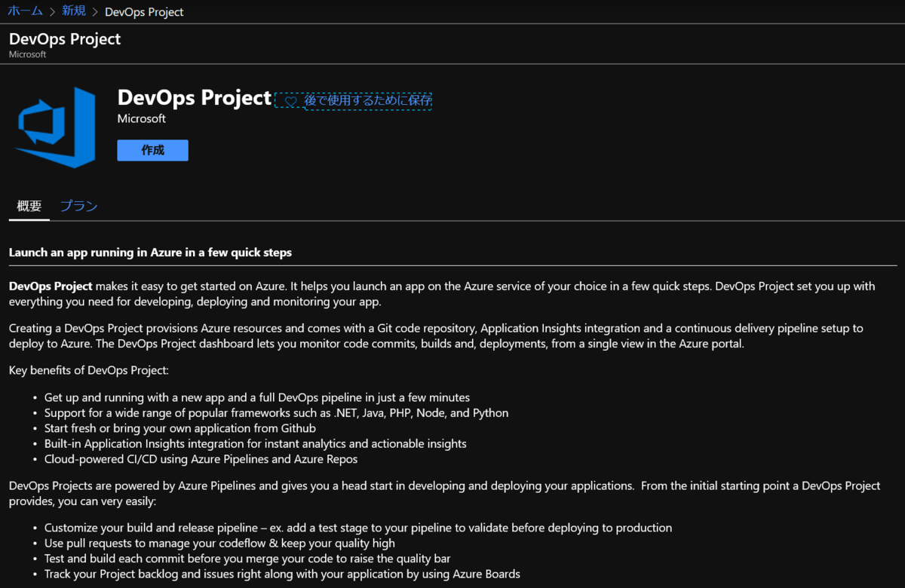Viewport: 905px width, 588px height.
Task: Click bullet Cloud-powered CI/CD using Azure Pipelines
Action: tap(201, 459)
